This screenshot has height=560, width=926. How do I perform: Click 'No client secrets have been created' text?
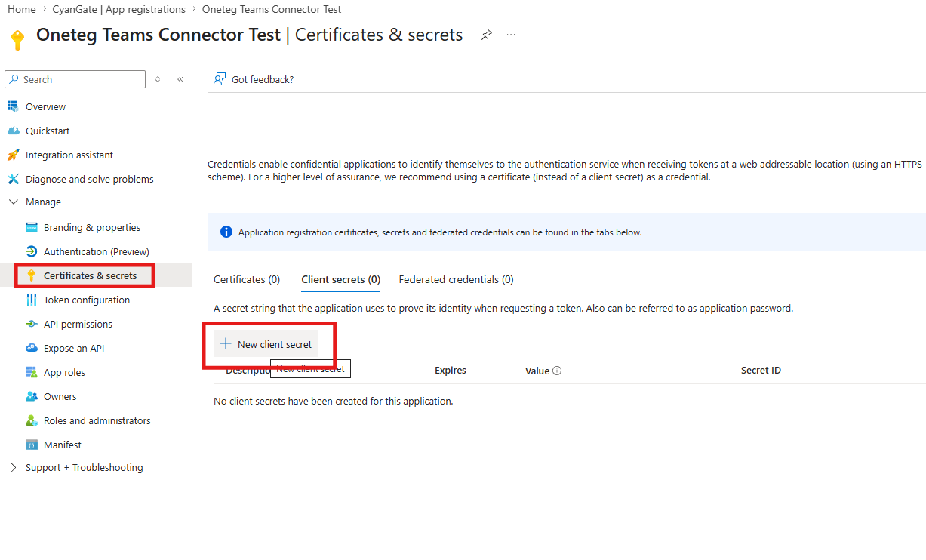pyautogui.click(x=334, y=401)
